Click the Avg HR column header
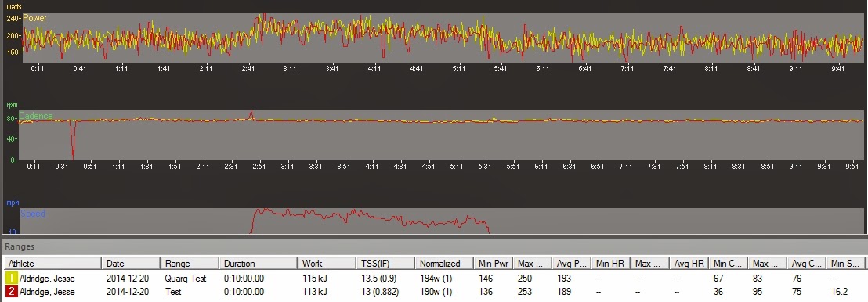The height and width of the screenshot is (302, 868). pyautogui.click(x=689, y=264)
